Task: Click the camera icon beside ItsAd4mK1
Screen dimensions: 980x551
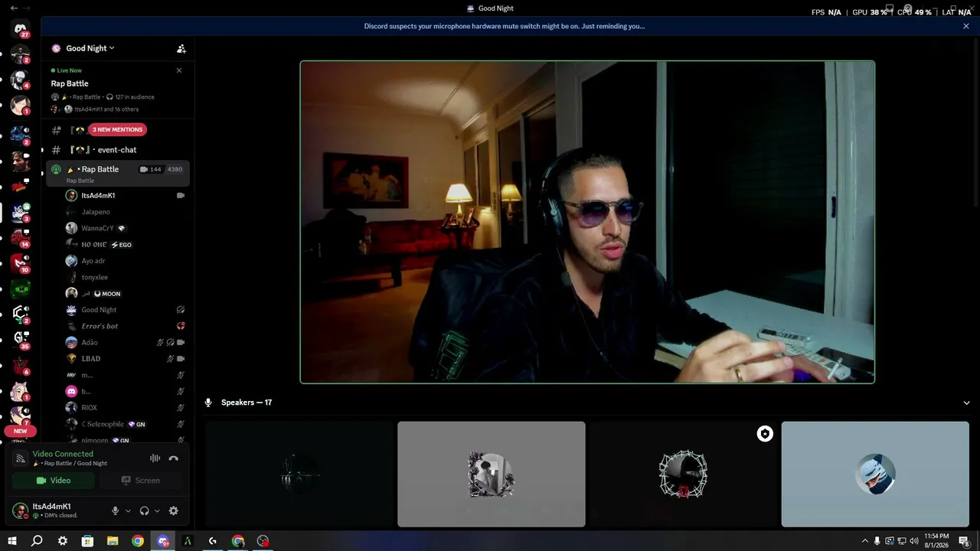Action: click(181, 196)
